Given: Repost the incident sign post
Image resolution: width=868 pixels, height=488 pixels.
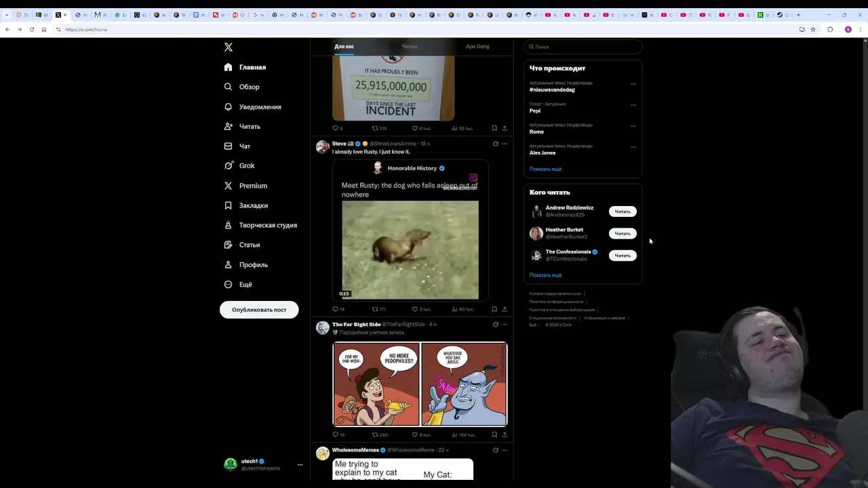Looking at the screenshot, I should point(379,128).
